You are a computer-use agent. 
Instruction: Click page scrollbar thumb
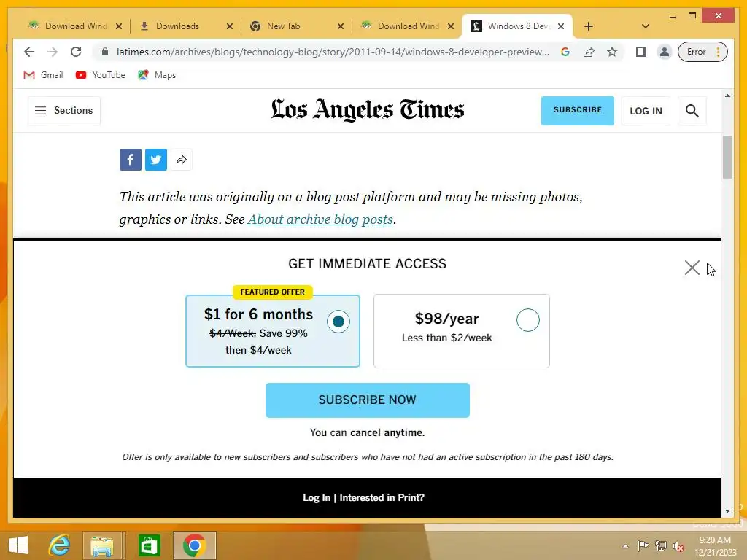[x=727, y=157]
